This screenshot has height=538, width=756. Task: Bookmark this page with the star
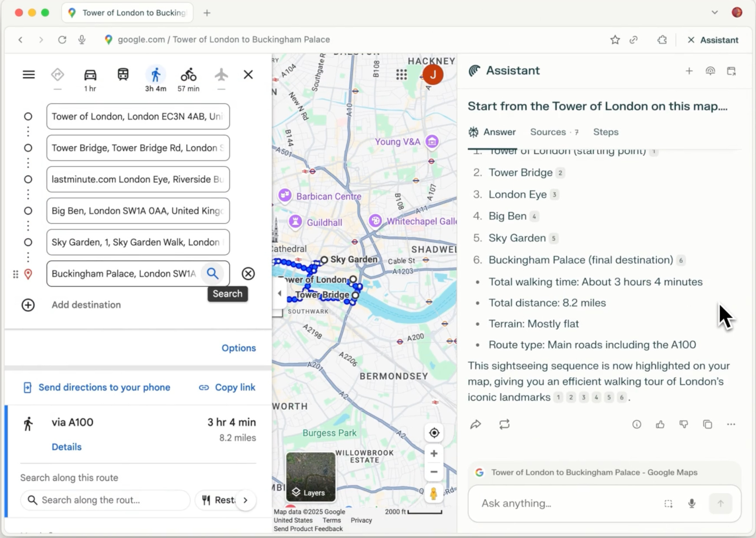click(615, 40)
